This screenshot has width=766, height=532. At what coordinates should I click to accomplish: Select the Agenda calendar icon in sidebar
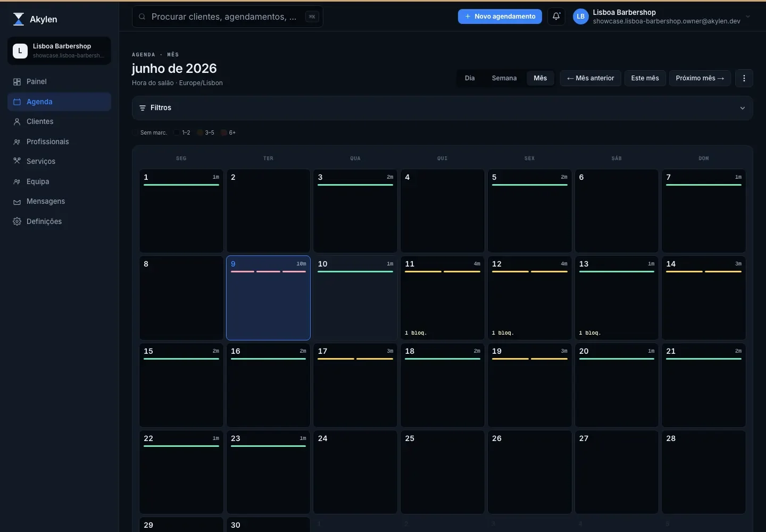(17, 102)
